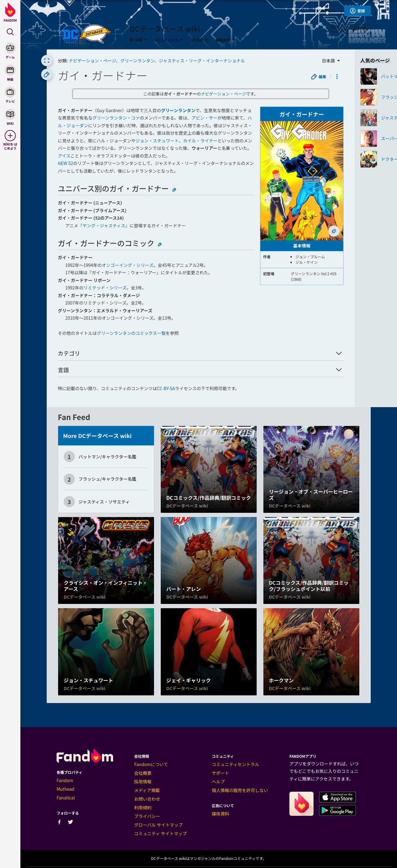This screenshot has width=397, height=868.
Task: Click the 編集 pencil edit button
Action: pyautogui.click(x=318, y=77)
